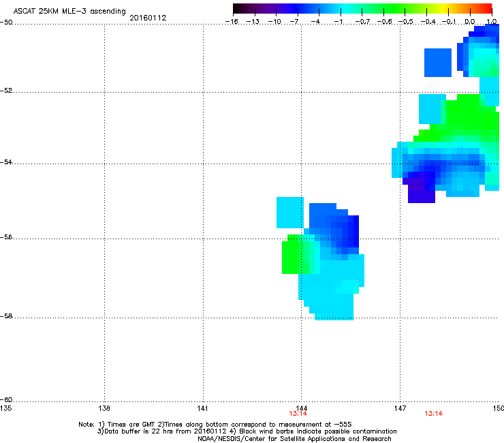
Task: Click the -0.1 color bar value
Action: (x=449, y=22)
